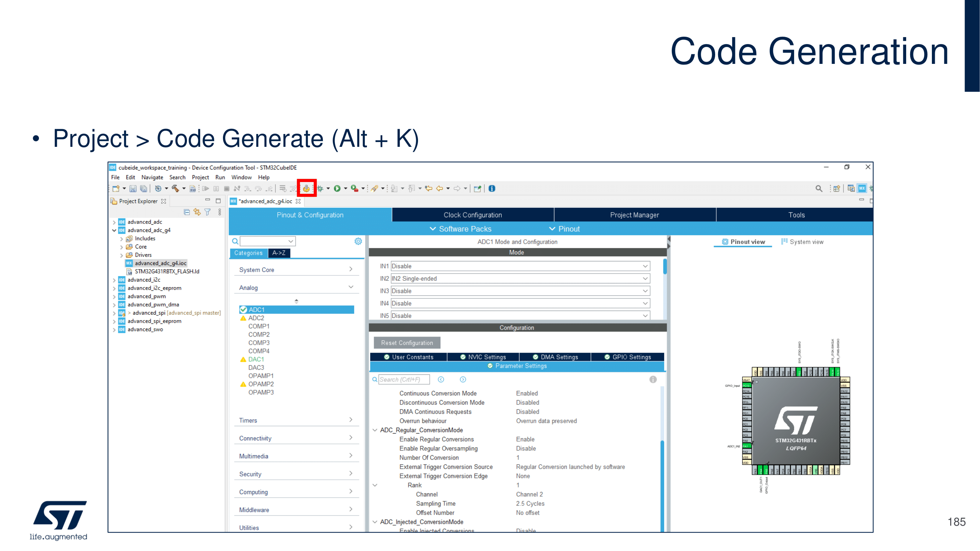The width and height of the screenshot is (980, 551).
Task: Switch to System view toggle
Action: 802,242
